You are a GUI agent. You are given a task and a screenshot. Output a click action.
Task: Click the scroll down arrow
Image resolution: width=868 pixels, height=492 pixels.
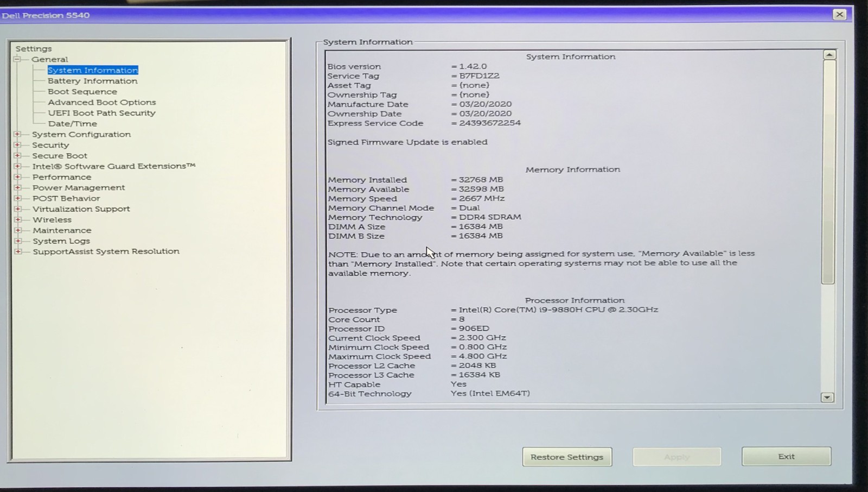[x=827, y=398]
